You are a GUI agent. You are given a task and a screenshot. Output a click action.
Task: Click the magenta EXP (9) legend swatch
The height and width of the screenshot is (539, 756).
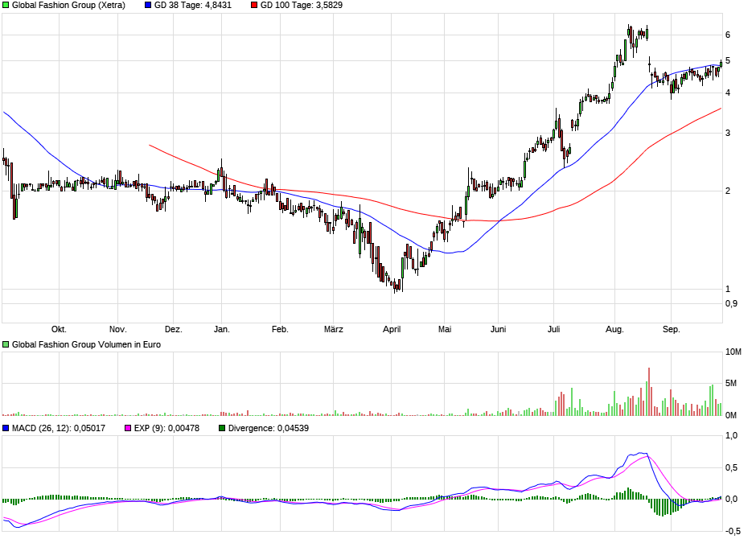tap(128, 428)
